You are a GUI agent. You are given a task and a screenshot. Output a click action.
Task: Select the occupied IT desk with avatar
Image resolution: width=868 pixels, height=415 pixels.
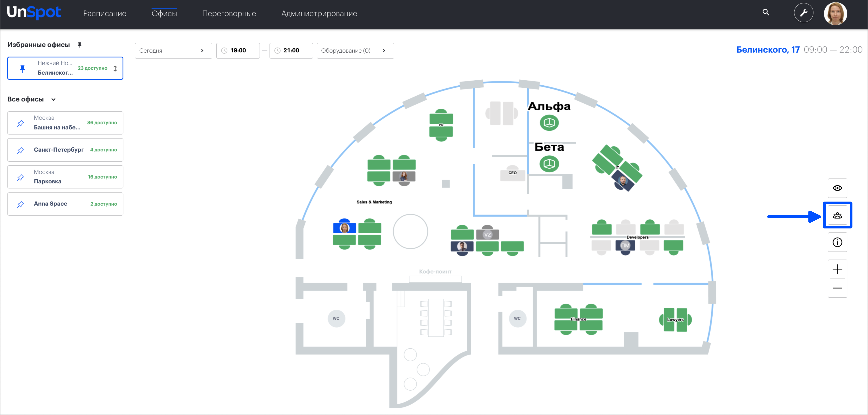tap(623, 181)
